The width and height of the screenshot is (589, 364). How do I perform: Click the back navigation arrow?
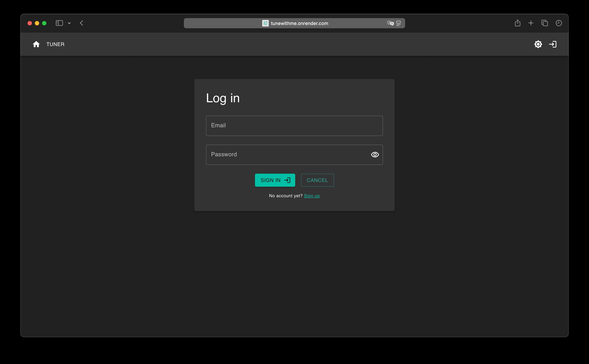82,23
